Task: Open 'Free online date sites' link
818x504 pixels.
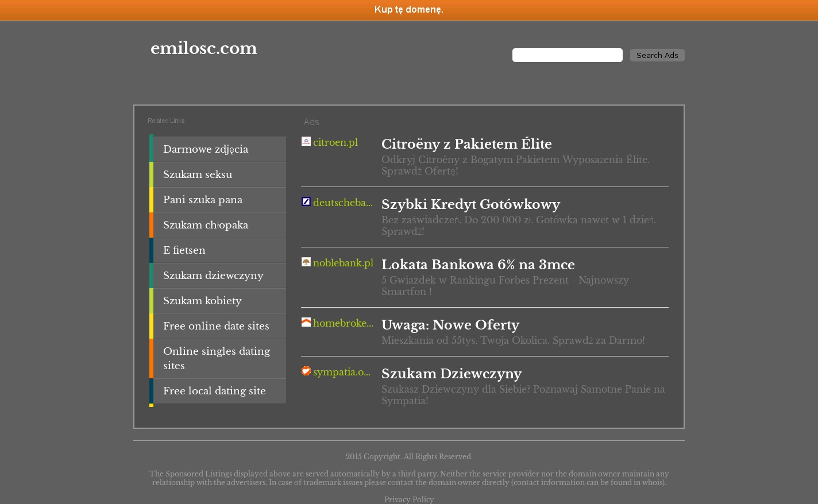Action: (216, 326)
